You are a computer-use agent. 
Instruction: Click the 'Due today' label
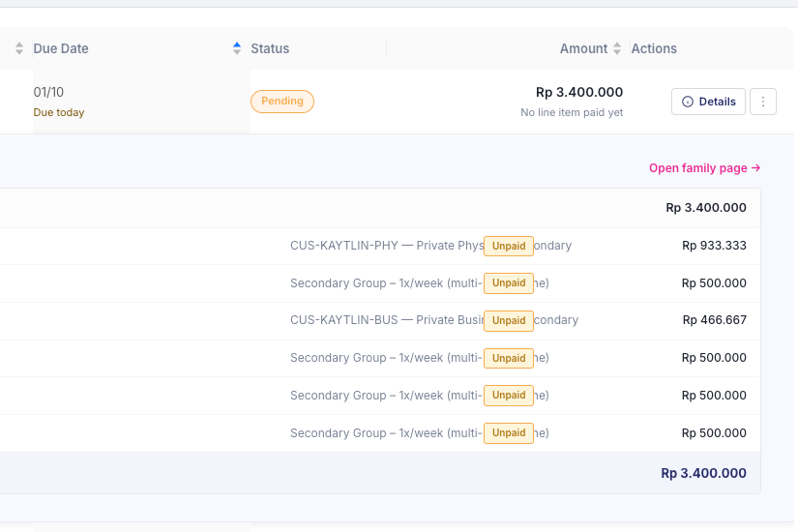point(59,112)
